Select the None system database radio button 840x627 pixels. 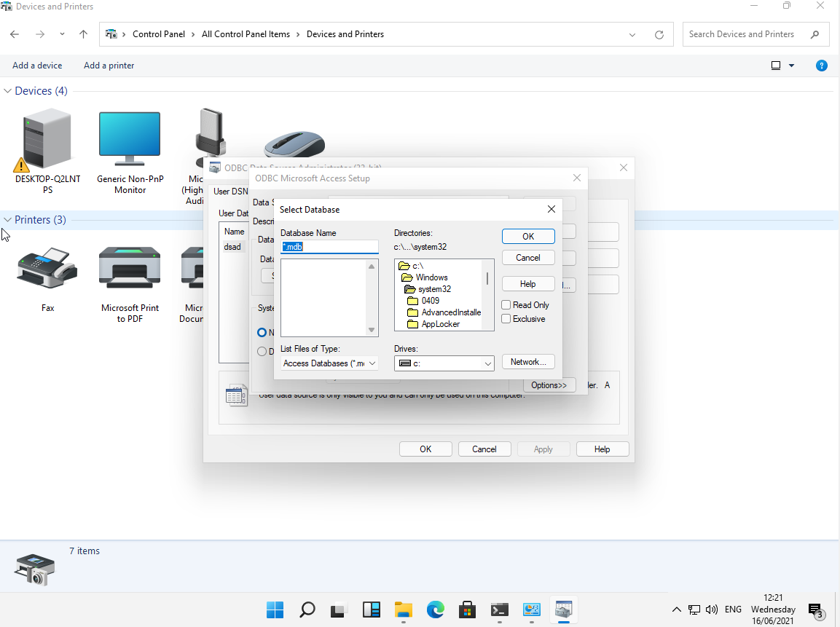point(262,333)
